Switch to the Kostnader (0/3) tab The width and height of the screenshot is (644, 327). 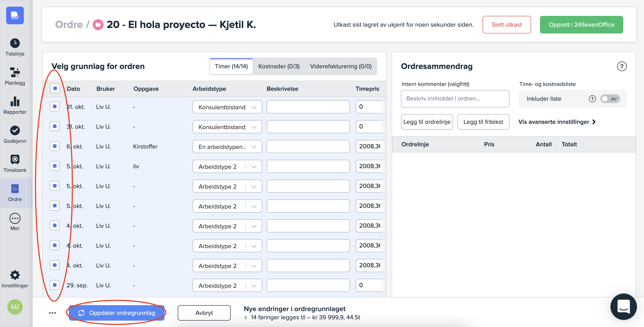click(279, 67)
